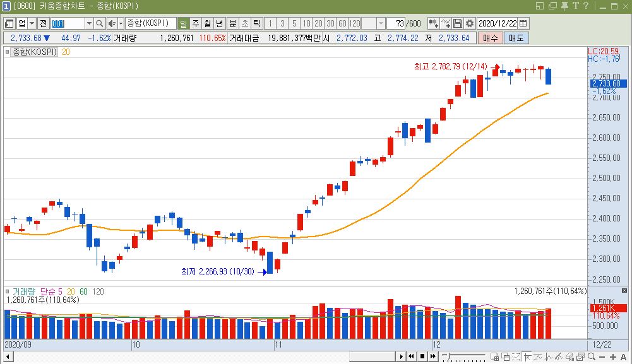Select the 60 interval button

[x=343, y=23]
